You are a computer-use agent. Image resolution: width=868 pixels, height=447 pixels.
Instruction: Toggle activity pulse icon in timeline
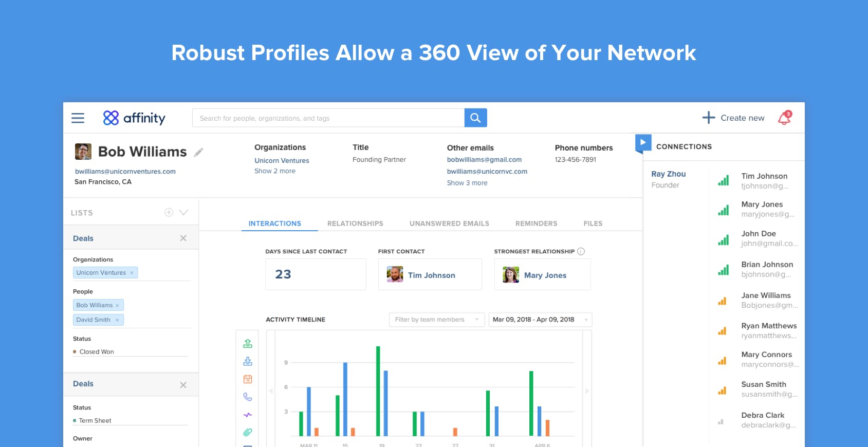coord(248,415)
